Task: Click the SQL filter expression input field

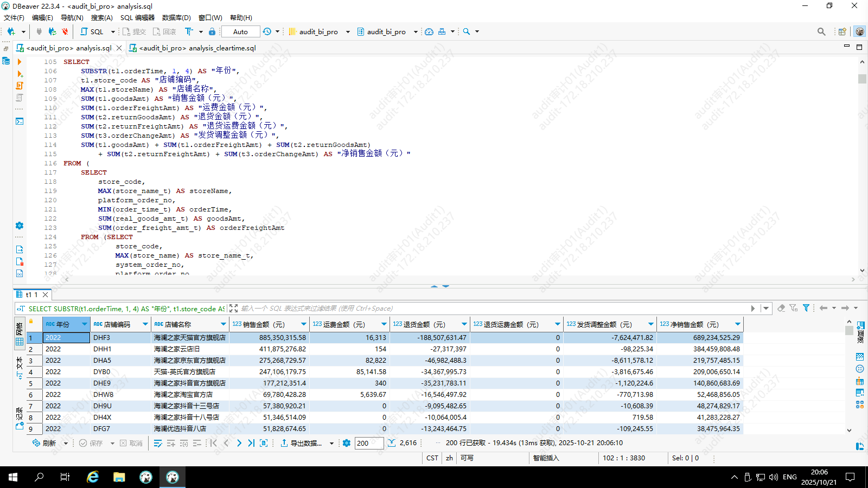Action: [488, 308]
